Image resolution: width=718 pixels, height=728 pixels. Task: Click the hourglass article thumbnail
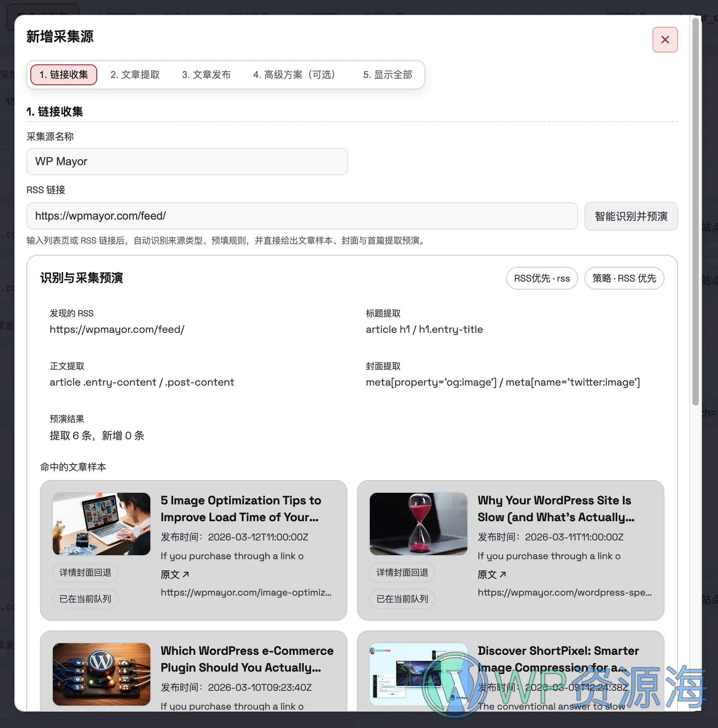(418, 523)
